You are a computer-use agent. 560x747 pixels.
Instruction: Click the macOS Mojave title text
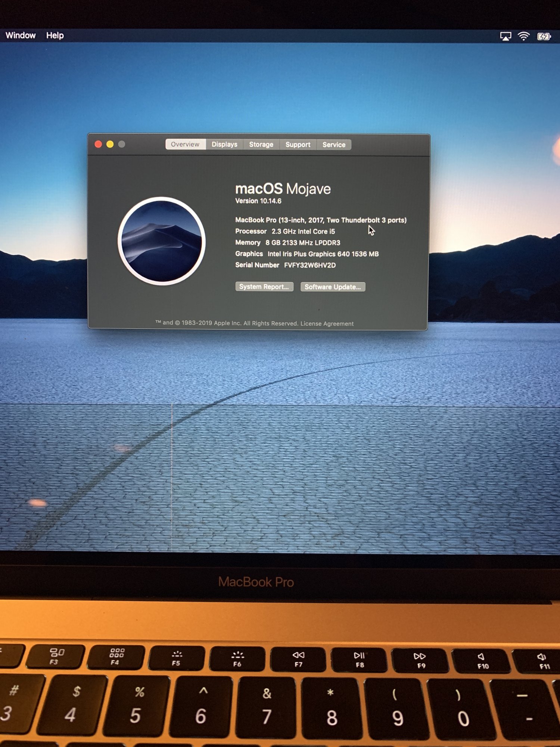coord(283,189)
